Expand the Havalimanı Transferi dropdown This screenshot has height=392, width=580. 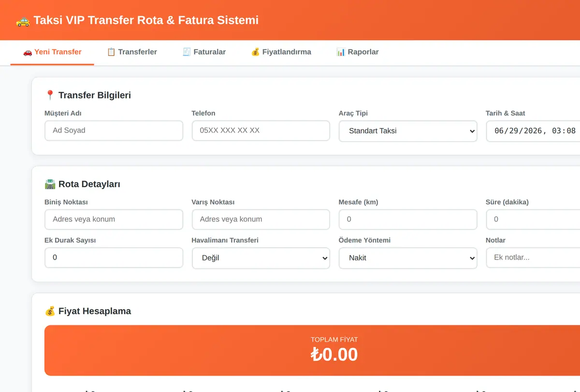pyautogui.click(x=261, y=258)
